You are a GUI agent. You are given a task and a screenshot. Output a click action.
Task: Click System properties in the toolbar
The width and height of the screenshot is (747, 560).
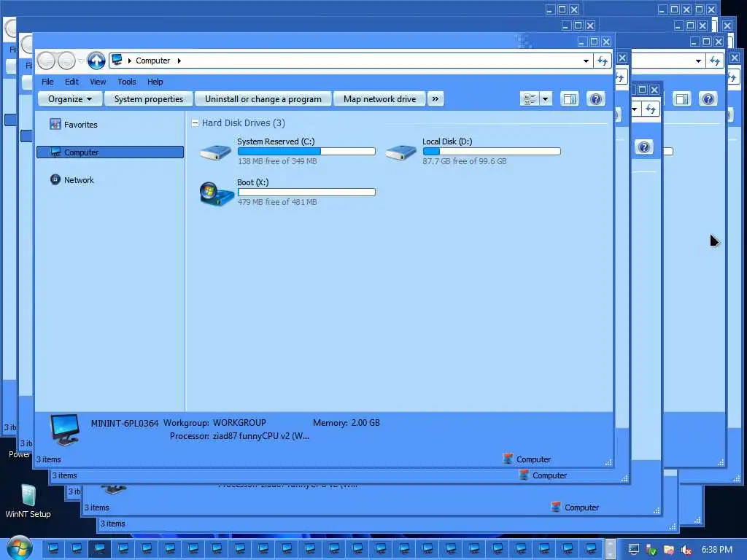[149, 99]
